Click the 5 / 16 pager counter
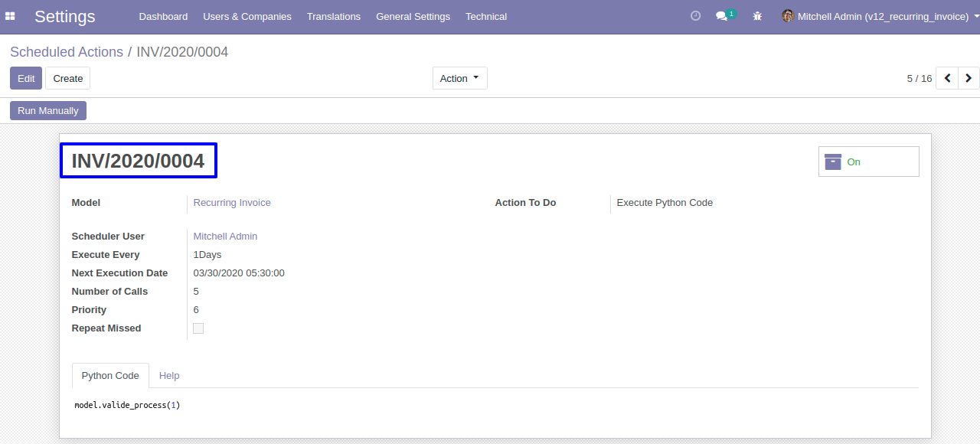This screenshot has height=444, width=980. (x=920, y=78)
